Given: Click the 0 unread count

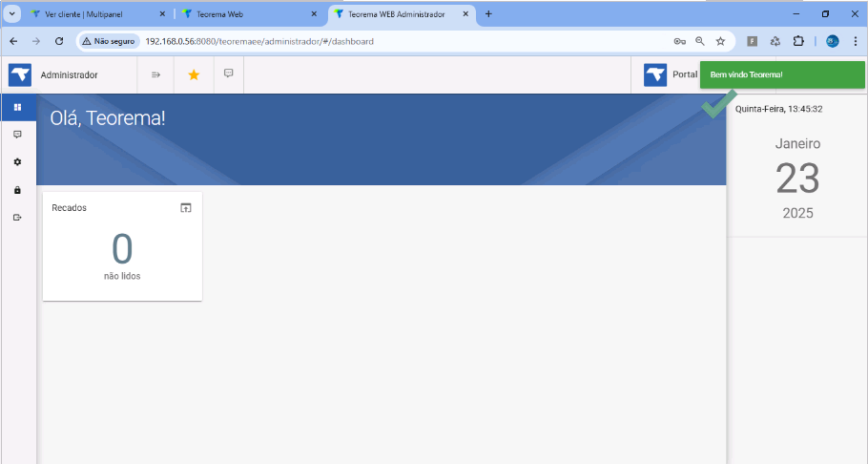Looking at the screenshot, I should 122,249.
